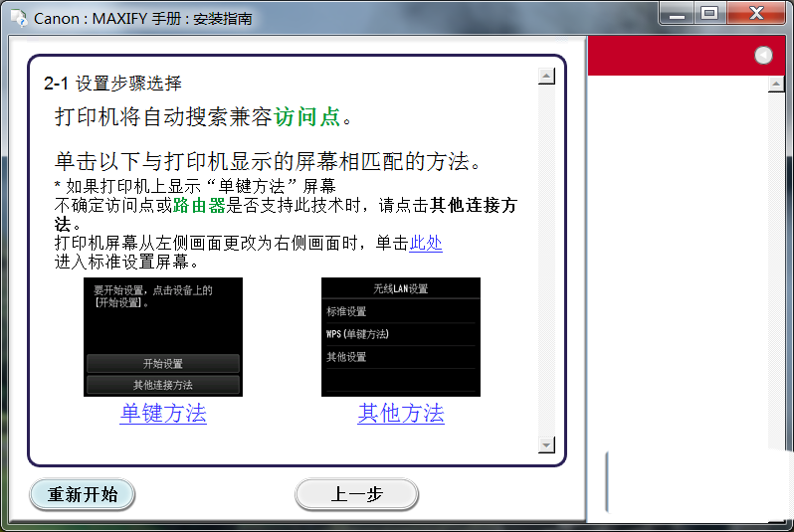The height and width of the screenshot is (532, 794).
Task: Click the green 访问点 glossary term
Action: (306, 117)
